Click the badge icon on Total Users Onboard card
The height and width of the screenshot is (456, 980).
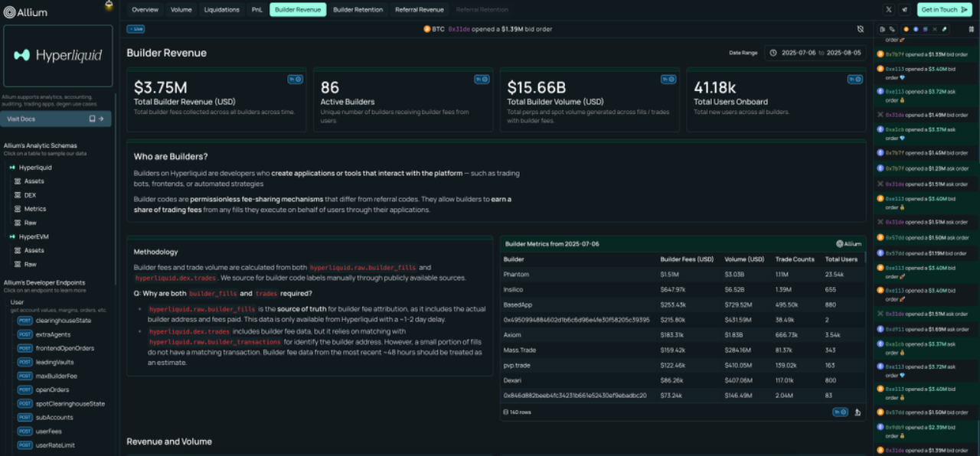[x=855, y=79]
